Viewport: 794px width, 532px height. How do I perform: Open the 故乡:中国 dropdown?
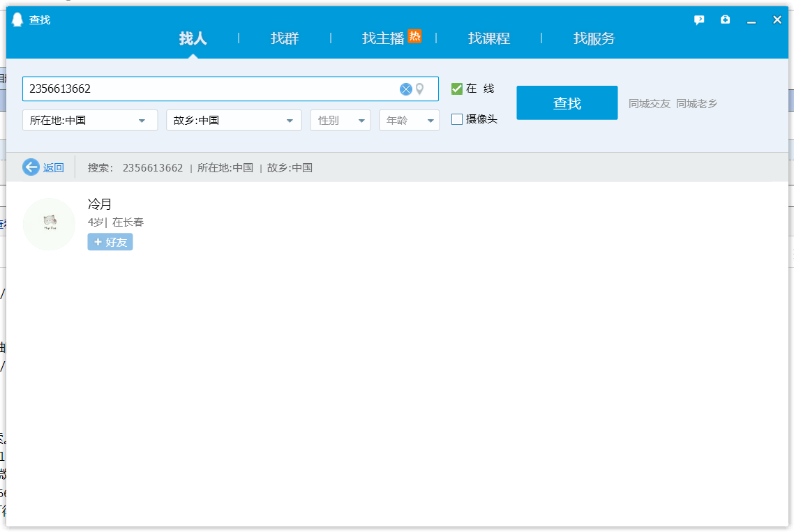(x=234, y=121)
